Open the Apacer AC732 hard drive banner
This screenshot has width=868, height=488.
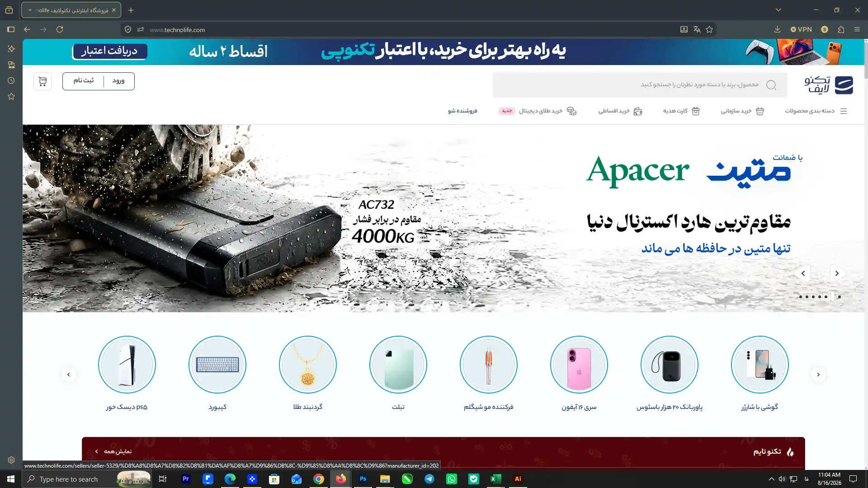(443, 218)
